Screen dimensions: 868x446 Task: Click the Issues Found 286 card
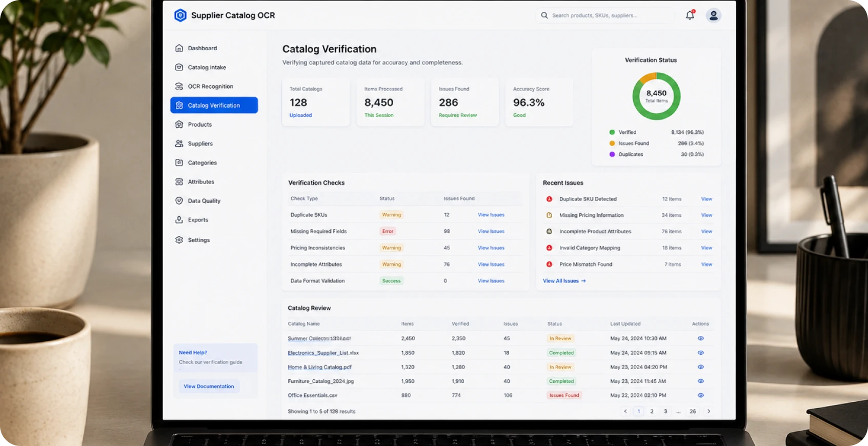click(x=465, y=102)
